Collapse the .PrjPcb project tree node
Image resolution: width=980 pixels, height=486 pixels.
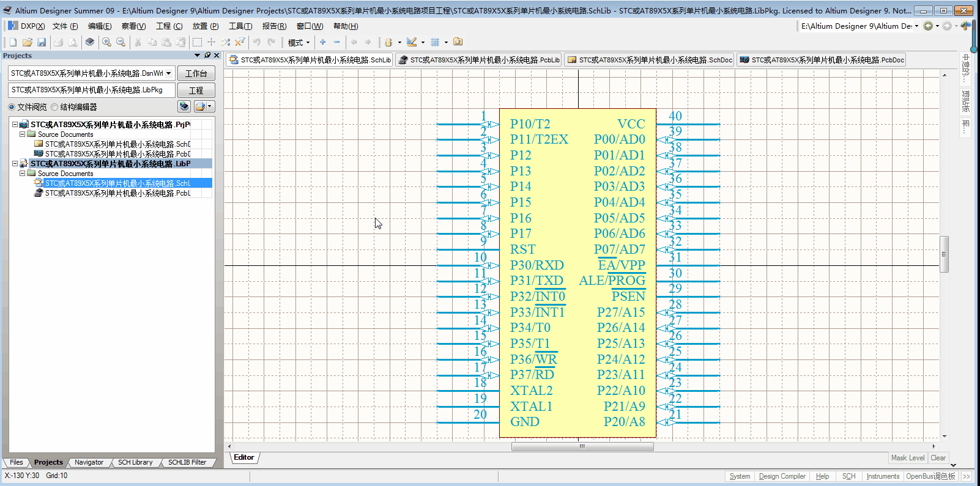[15, 125]
